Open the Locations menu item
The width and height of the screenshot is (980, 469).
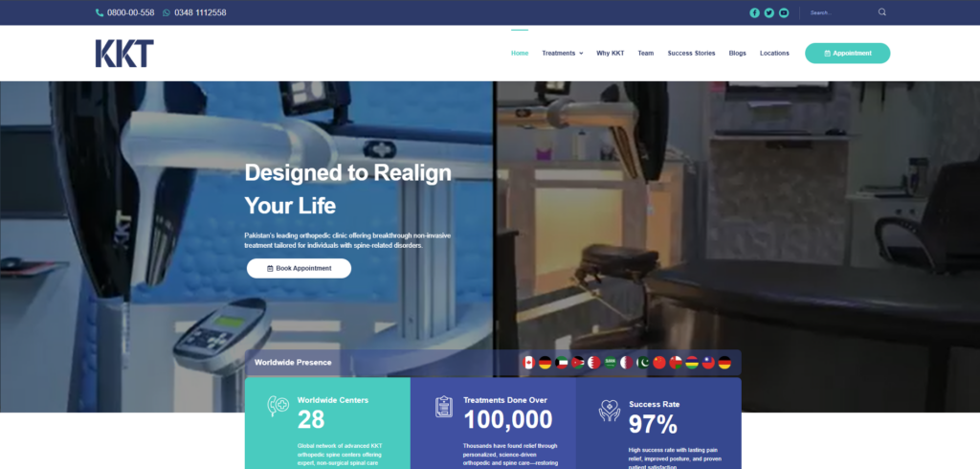[774, 54]
